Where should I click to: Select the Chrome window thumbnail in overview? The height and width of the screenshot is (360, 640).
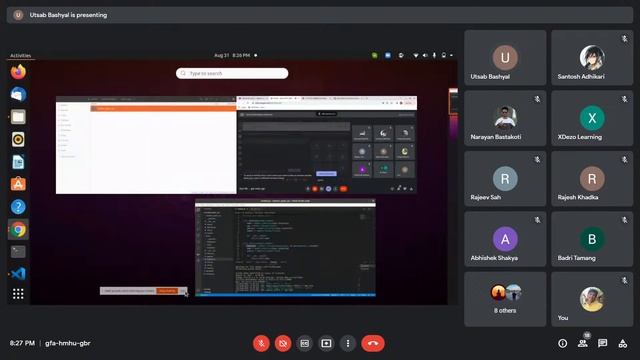327,145
